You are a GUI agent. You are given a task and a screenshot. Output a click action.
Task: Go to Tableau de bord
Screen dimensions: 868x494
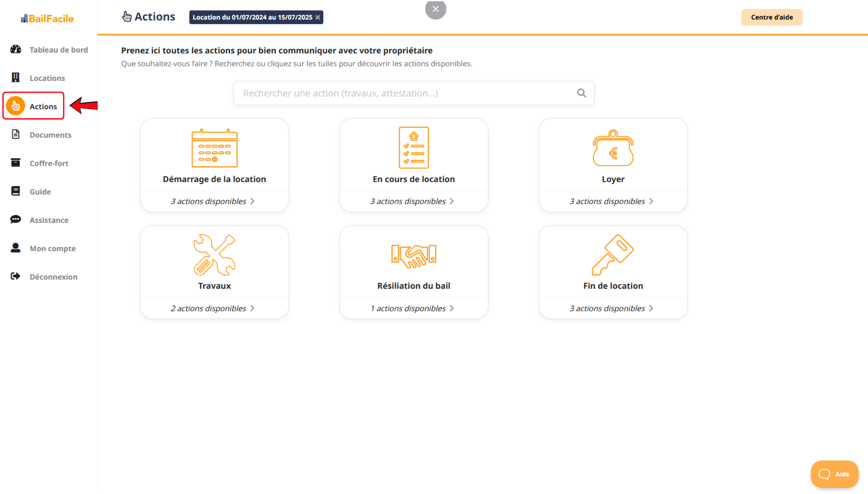58,50
